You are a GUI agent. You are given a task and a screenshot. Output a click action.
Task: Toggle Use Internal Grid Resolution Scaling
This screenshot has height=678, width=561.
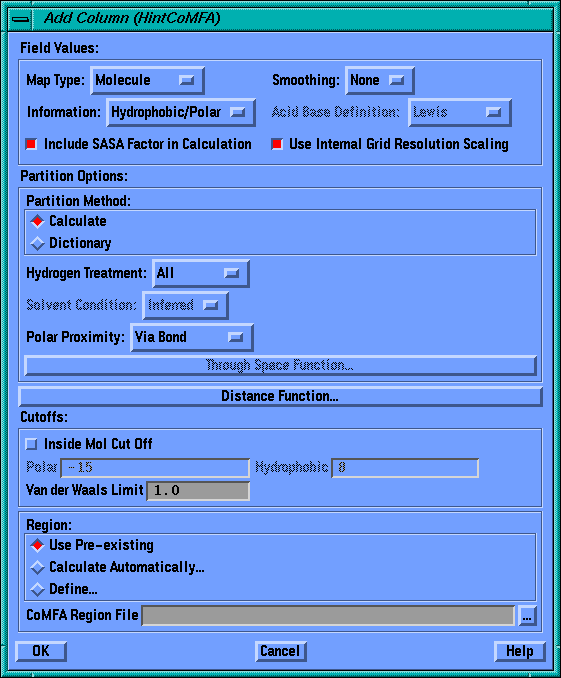pyautogui.click(x=277, y=144)
